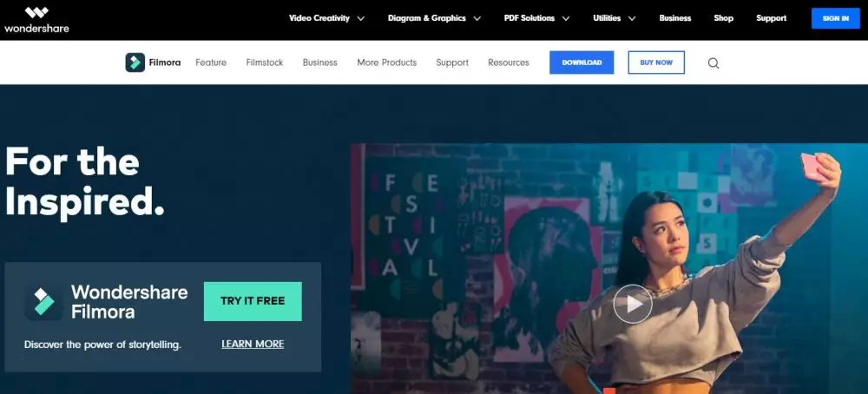Click the Filmora app icon in promo card
Image resolution: width=868 pixels, height=394 pixels.
[43, 302]
